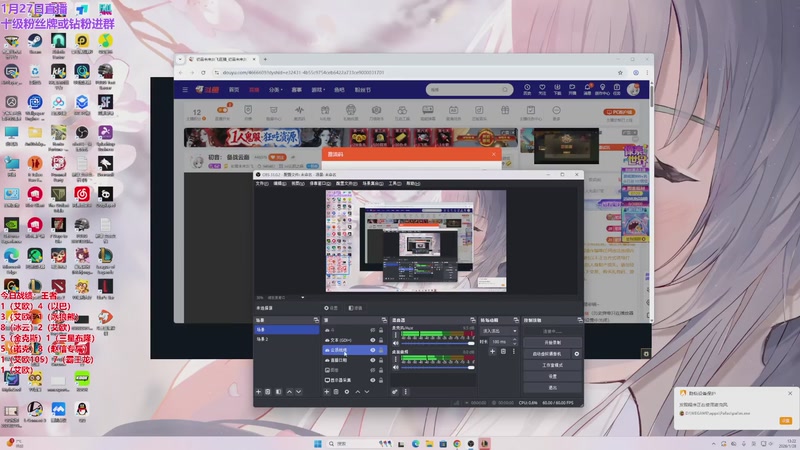Move the selected source up
Image resolution: width=800 pixels, height=450 pixels.
click(x=358, y=392)
